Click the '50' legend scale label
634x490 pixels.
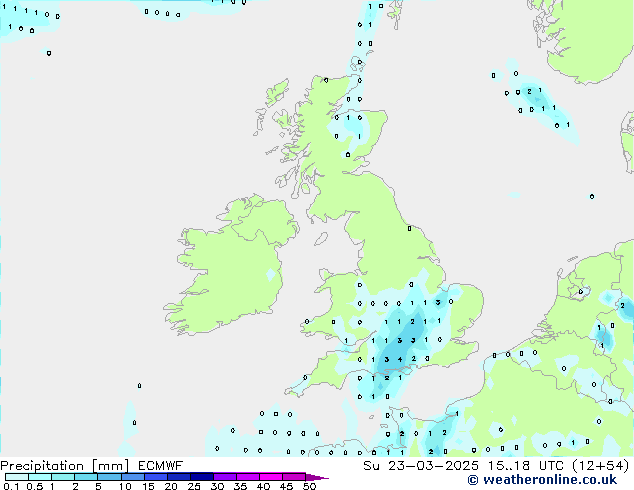point(309,486)
